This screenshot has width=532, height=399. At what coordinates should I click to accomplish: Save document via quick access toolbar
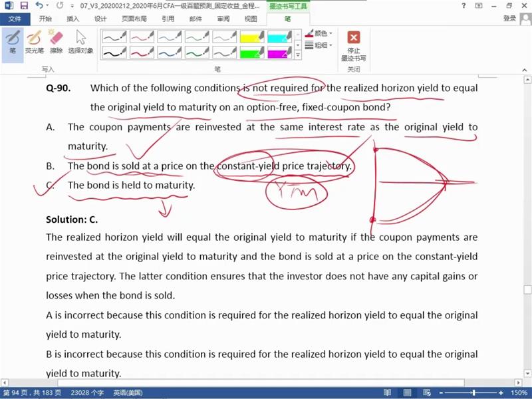click(x=24, y=6)
